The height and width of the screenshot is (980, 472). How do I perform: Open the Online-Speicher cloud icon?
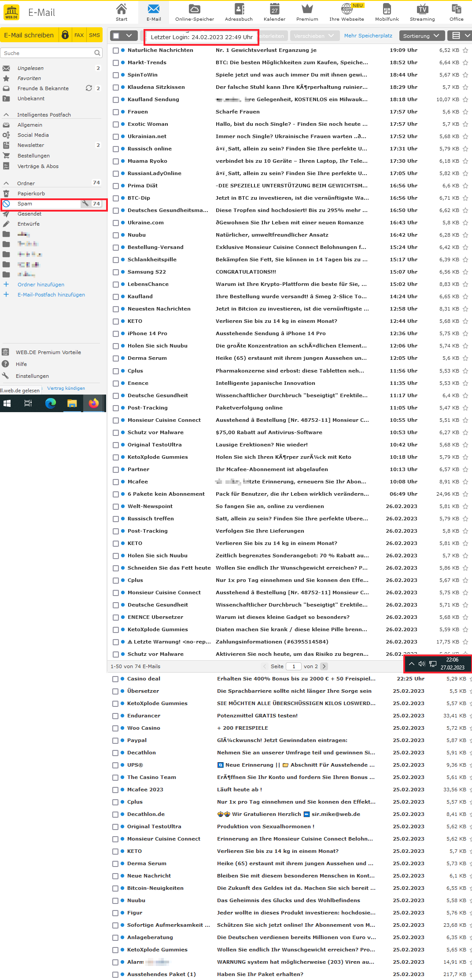195,12
